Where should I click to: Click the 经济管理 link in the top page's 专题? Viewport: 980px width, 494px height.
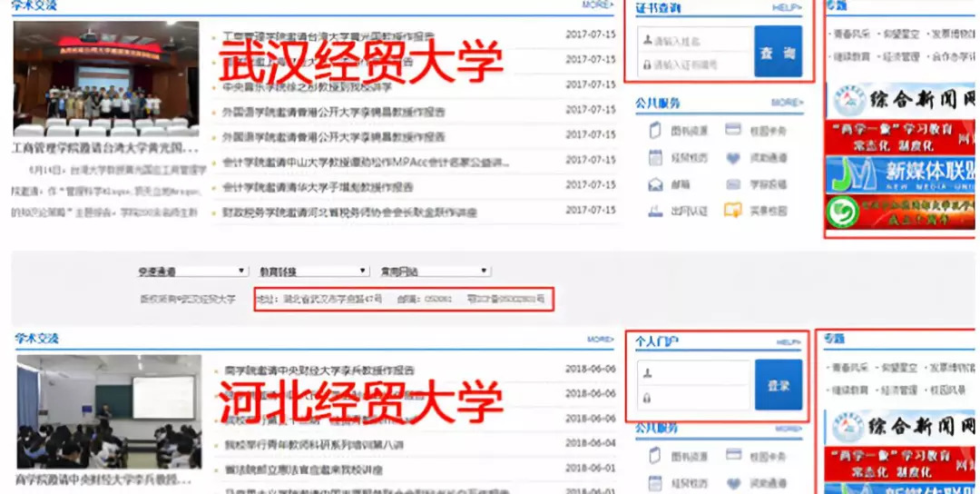tap(901, 56)
